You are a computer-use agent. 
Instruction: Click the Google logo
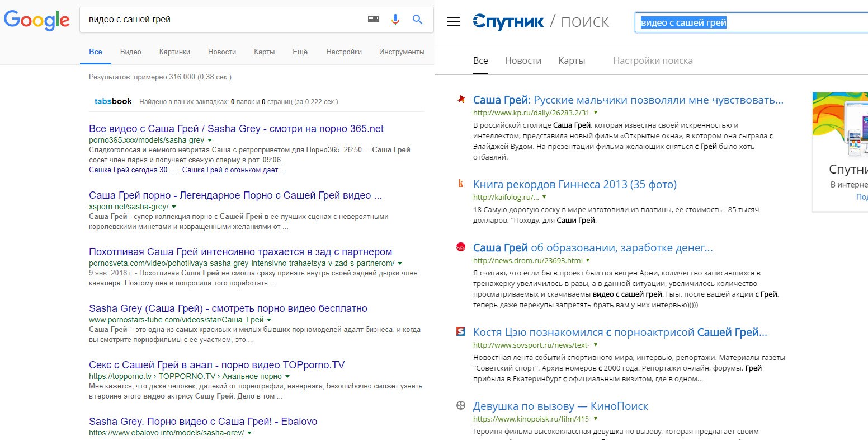(x=37, y=20)
